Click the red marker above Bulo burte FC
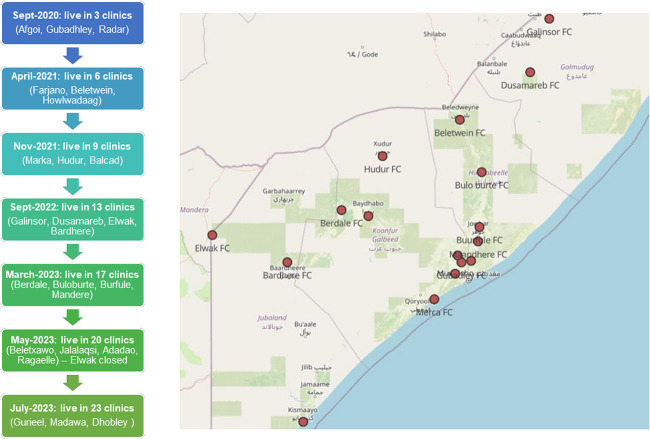 [x=481, y=172]
